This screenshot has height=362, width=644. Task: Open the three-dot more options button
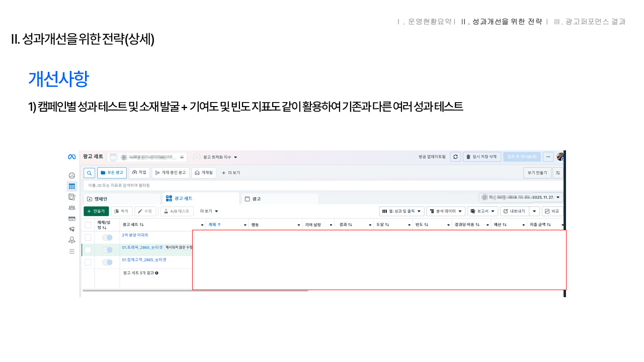(x=548, y=157)
